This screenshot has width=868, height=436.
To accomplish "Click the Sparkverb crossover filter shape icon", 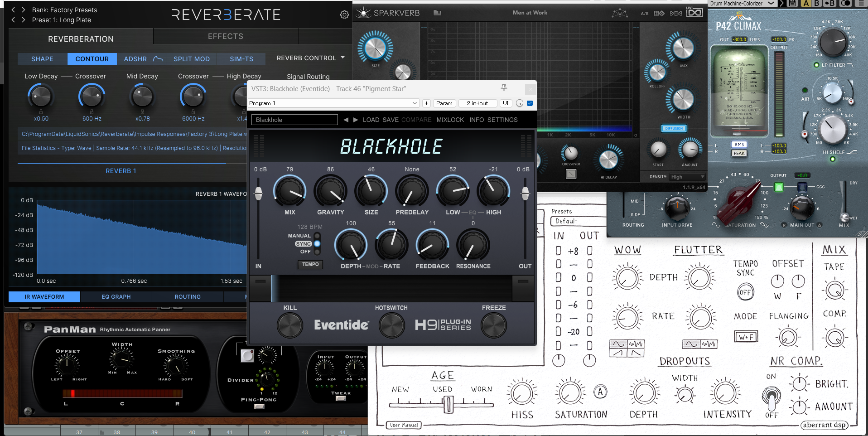I will click(x=571, y=174).
